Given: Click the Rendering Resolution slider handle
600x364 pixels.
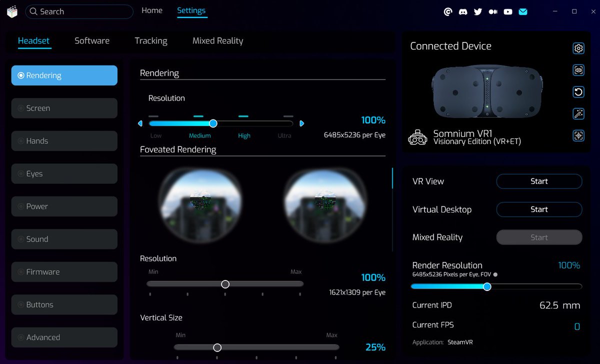Looking at the screenshot, I should 213,123.
